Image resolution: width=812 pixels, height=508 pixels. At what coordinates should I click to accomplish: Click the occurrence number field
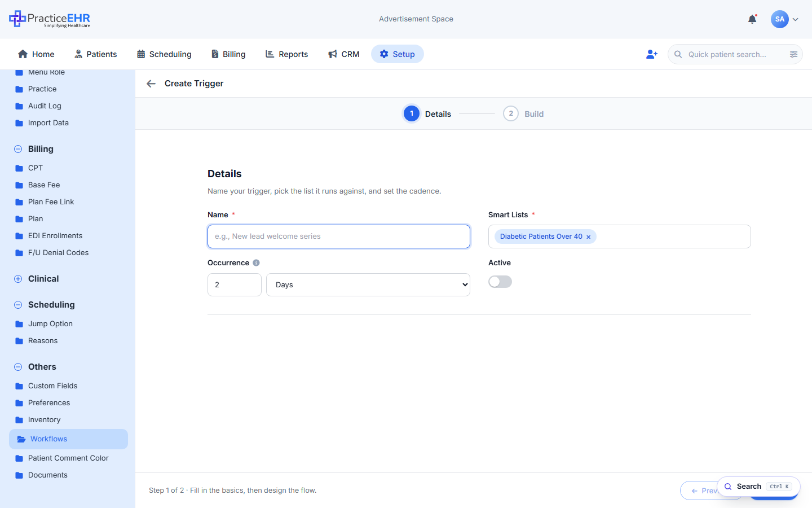pyautogui.click(x=235, y=285)
